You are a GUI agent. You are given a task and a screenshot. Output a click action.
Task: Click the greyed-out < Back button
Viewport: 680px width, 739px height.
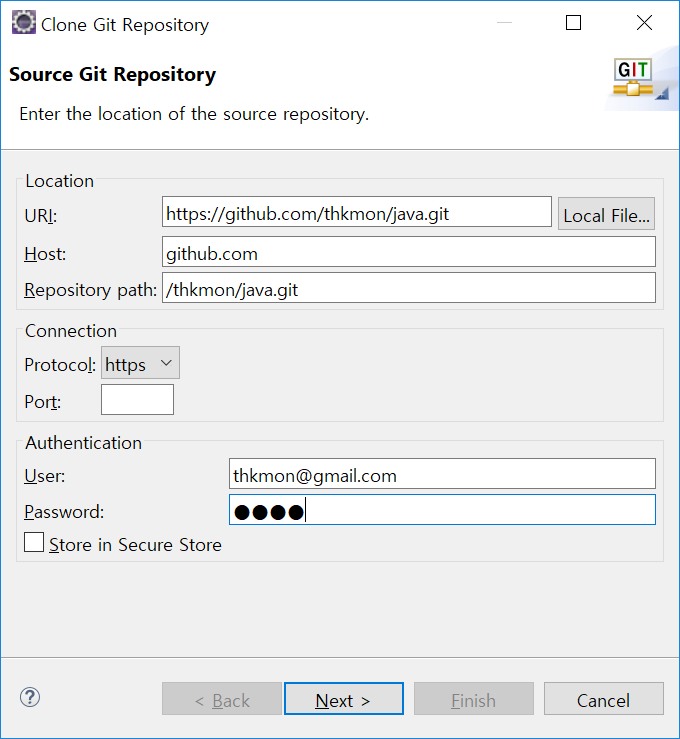pos(222,700)
